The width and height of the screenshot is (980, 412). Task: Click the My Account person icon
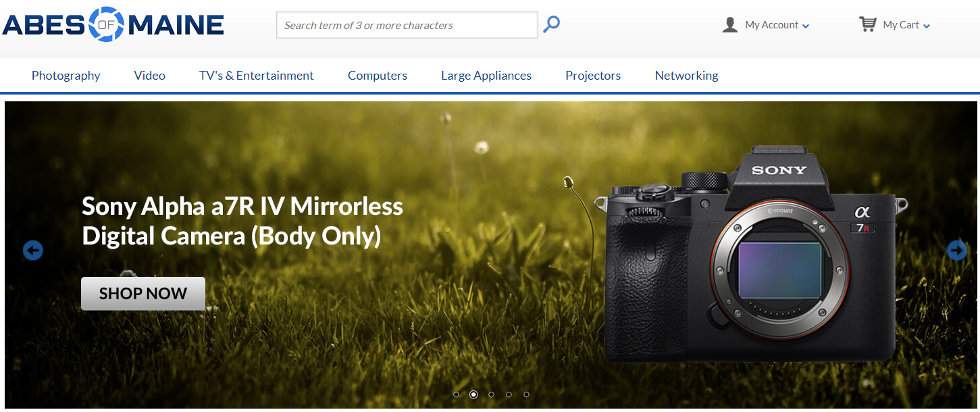[729, 25]
